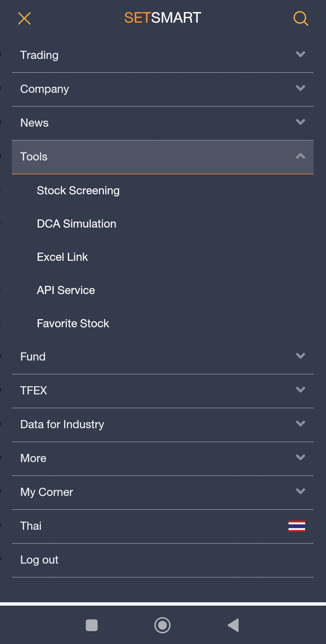Expand the Fund section chevron
The width and height of the screenshot is (326, 644).
300,356
